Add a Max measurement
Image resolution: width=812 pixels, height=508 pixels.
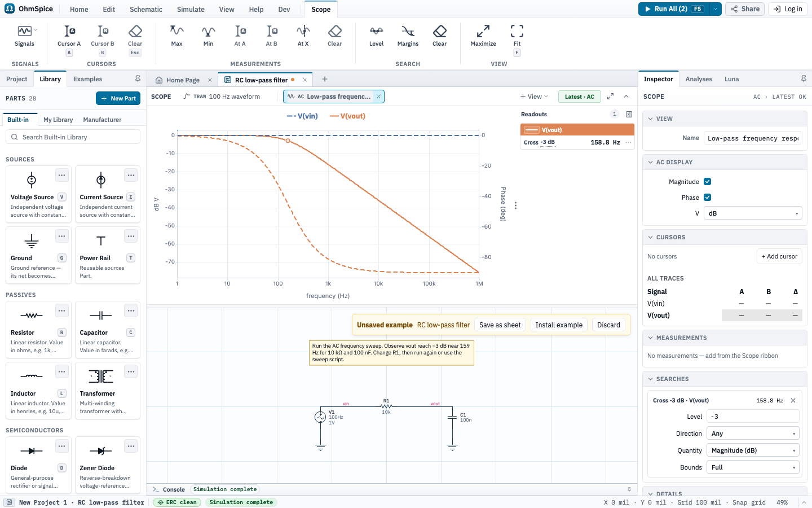click(x=177, y=36)
